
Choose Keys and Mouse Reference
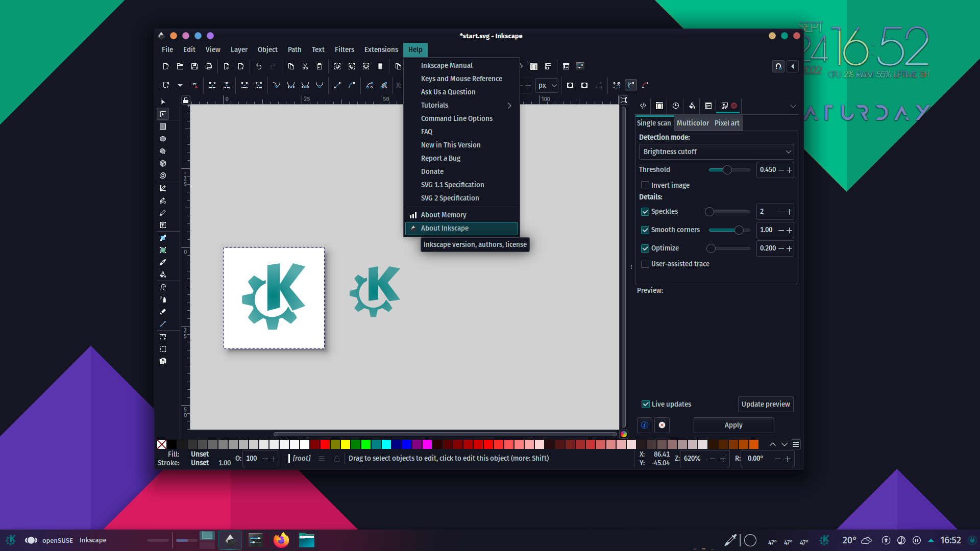click(x=462, y=79)
